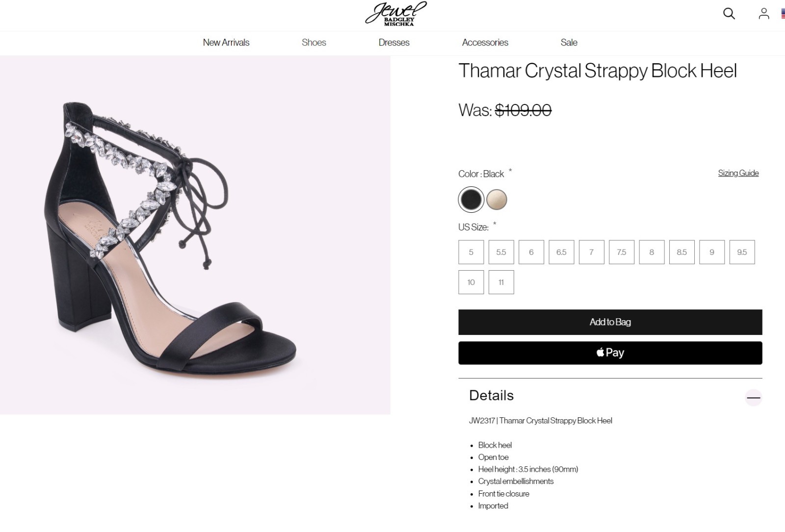This screenshot has width=785, height=532.
Task: Open the Accessories menu
Action: [485, 43]
